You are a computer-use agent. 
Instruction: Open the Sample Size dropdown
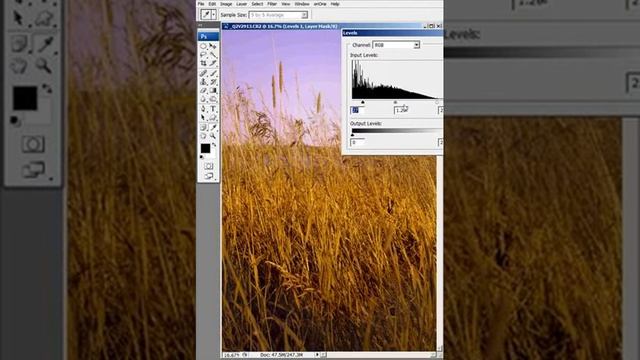pyautogui.click(x=278, y=15)
